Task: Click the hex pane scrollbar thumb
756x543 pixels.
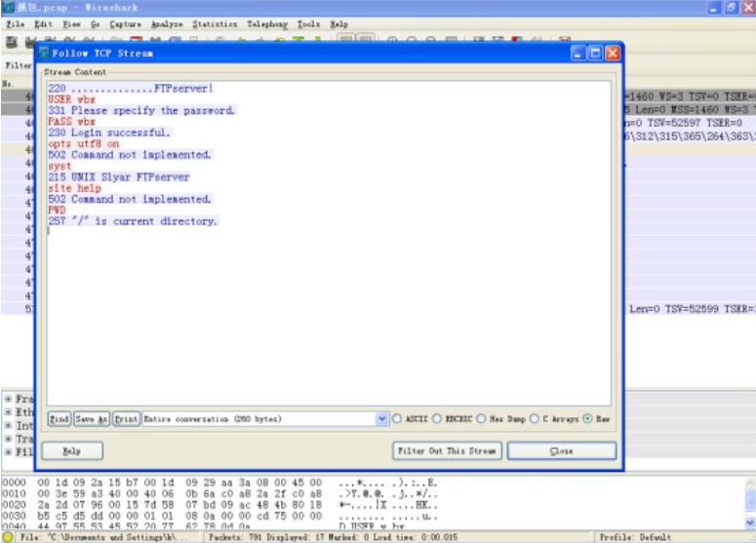Action: coord(750,500)
